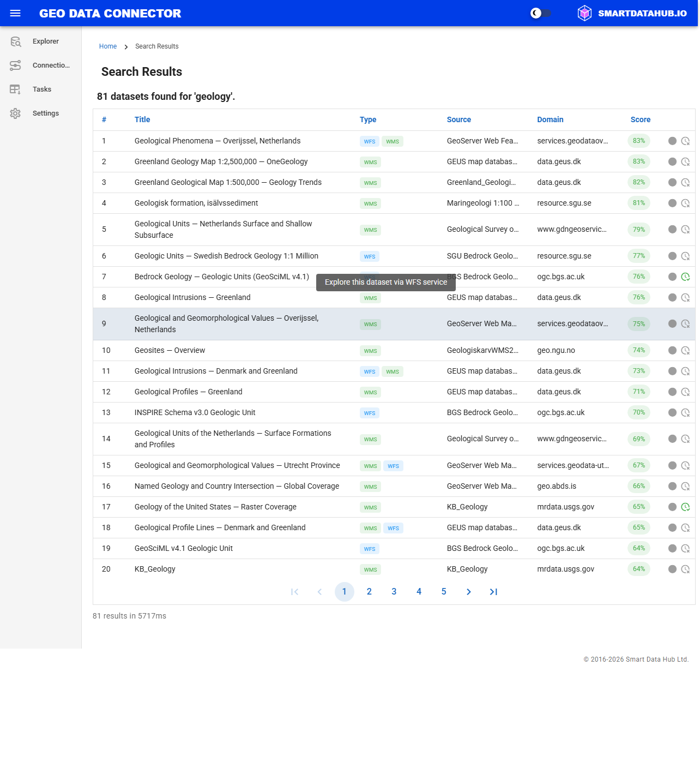Go to results page 5

(x=444, y=592)
